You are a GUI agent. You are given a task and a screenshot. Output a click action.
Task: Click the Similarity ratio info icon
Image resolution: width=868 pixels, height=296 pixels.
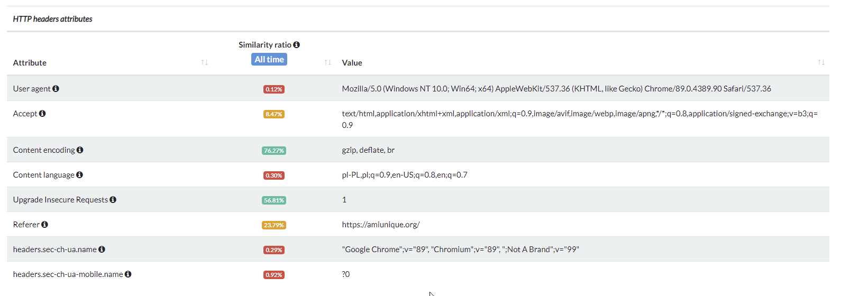coord(296,45)
